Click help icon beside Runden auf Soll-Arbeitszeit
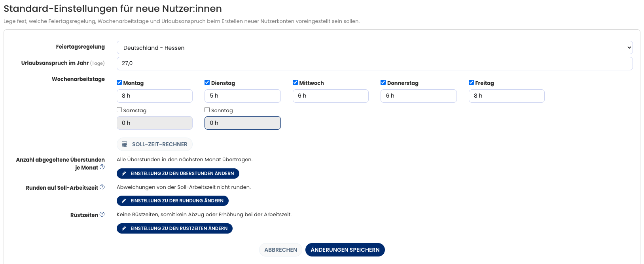 click(102, 187)
